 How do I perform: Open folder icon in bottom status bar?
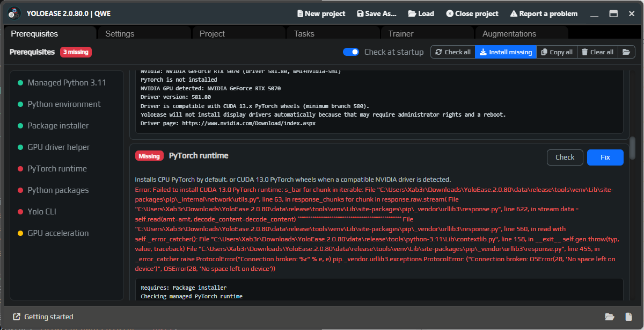tap(610, 317)
